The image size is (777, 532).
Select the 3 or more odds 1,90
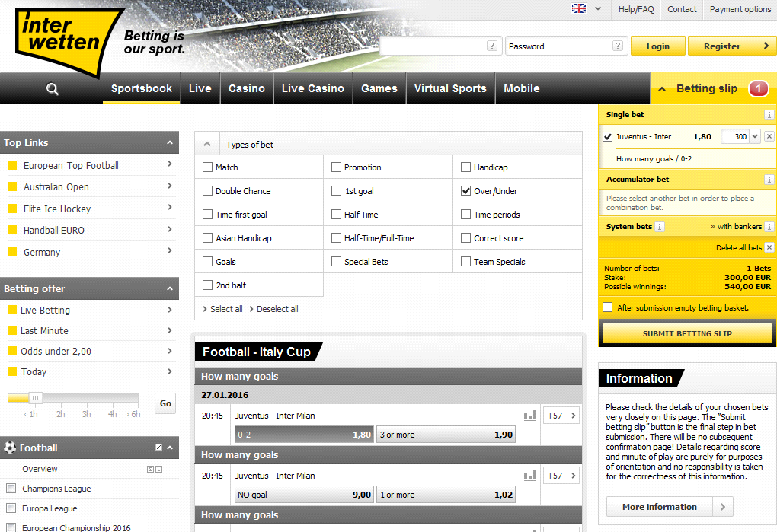446,435
